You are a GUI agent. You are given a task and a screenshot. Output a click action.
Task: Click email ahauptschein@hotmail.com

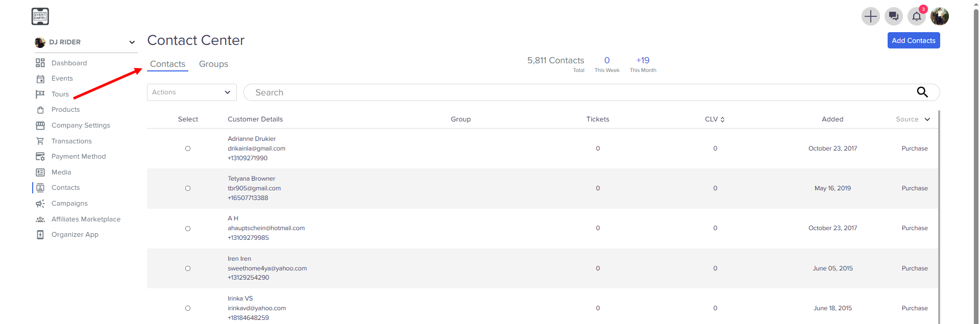[266, 228]
